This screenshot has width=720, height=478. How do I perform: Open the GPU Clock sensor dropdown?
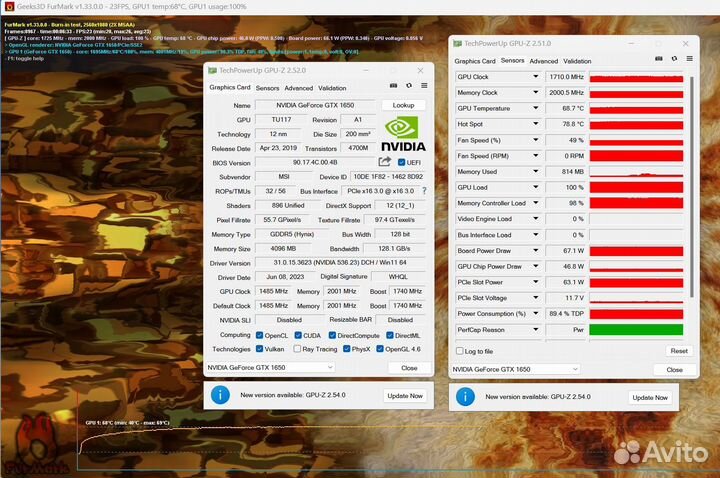coord(535,77)
